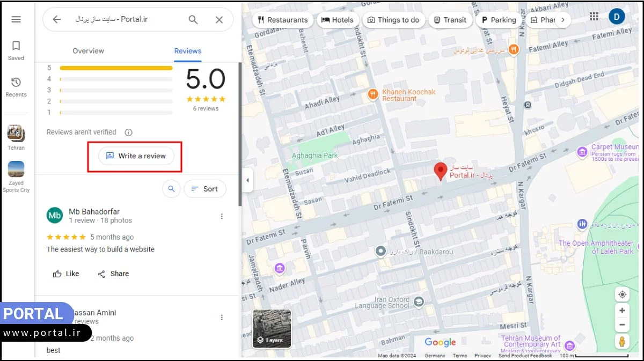Open Recents history icon

tap(16, 87)
